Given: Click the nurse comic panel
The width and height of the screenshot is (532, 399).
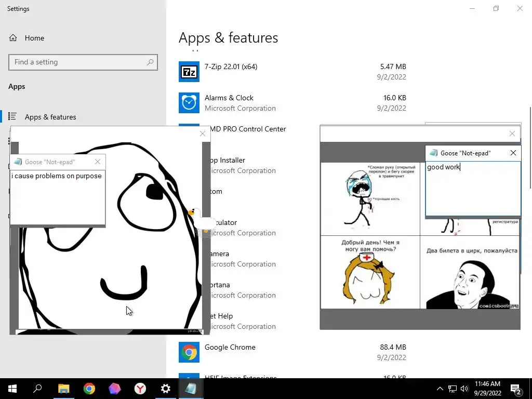Looking at the screenshot, I should tap(370, 272).
